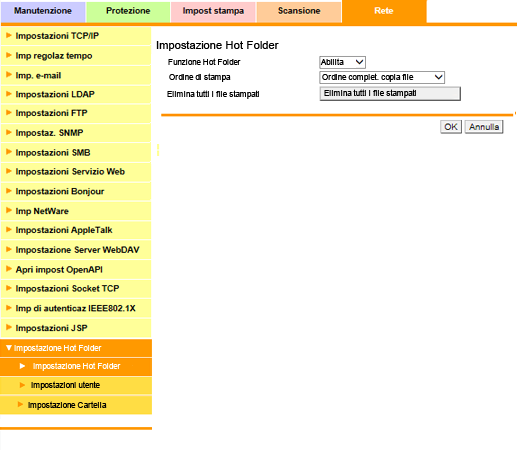Confirm settings with the OK button
Image resolution: width=517 pixels, height=450 pixels.
pos(451,127)
